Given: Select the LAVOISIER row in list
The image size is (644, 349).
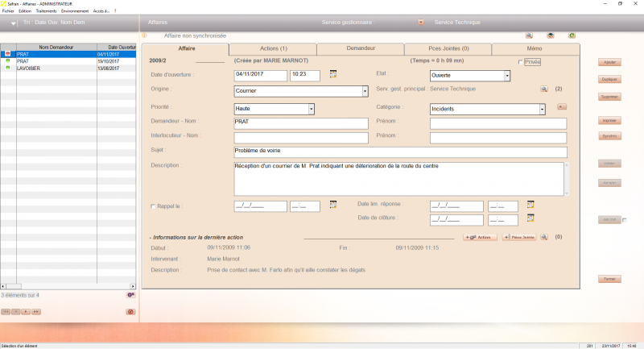Looking at the screenshot, I should (68, 69).
